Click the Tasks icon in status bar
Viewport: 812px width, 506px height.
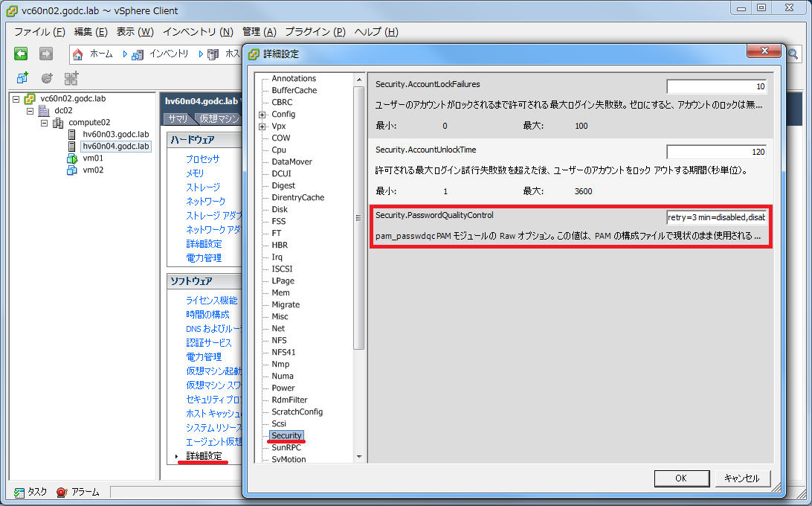[19, 492]
